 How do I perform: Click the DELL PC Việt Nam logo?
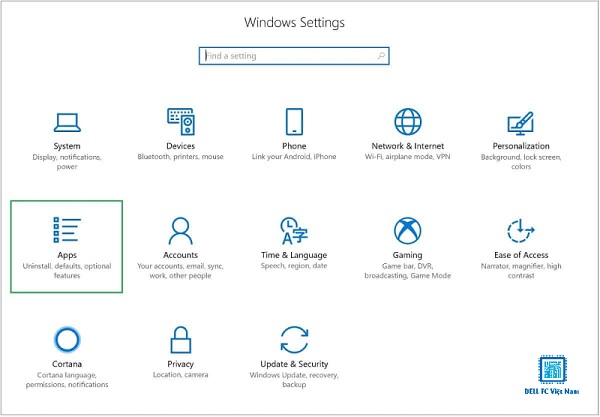point(552,375)
